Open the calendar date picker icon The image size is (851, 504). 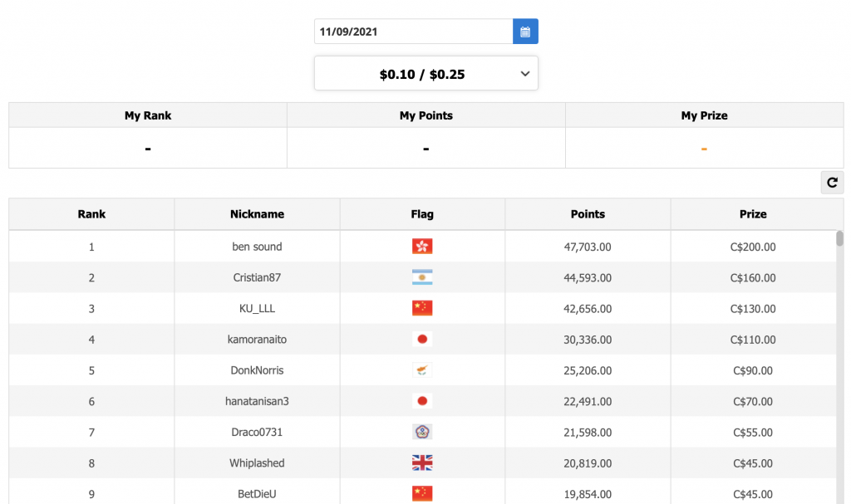pyautogui.click(x=525, y=32)
